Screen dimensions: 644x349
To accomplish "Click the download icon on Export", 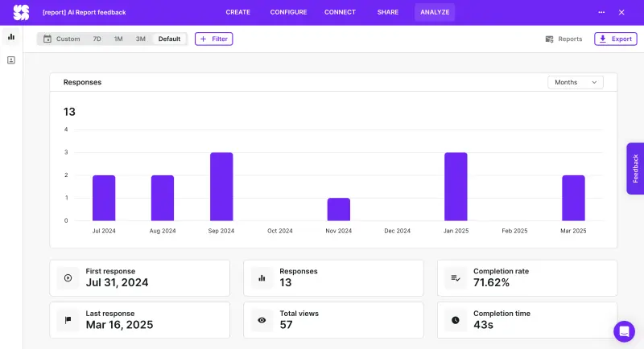I will tap(602, 39).
